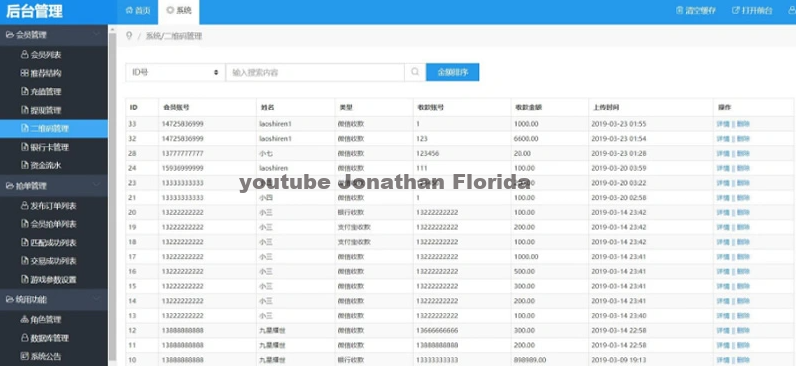Click member number 15936999999
796x366 pixels.
[x=183, y=168]
